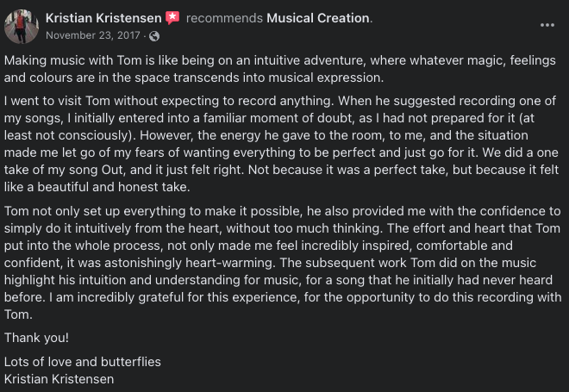Click the "Thank you!" line
Screen dimensions: 569x392
coord(36,338)
